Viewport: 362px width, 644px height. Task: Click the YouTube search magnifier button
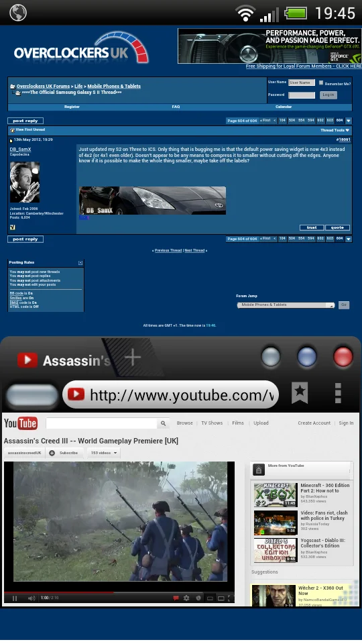tap(163, 423)
